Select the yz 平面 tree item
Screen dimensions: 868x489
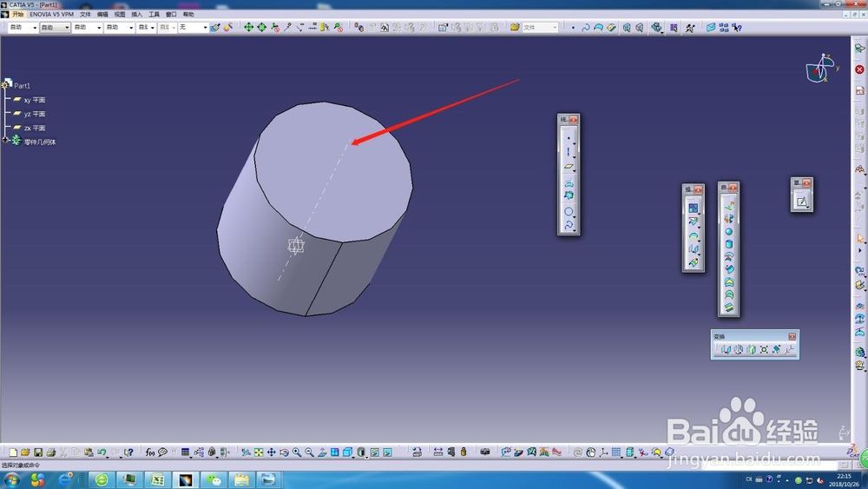35,114
